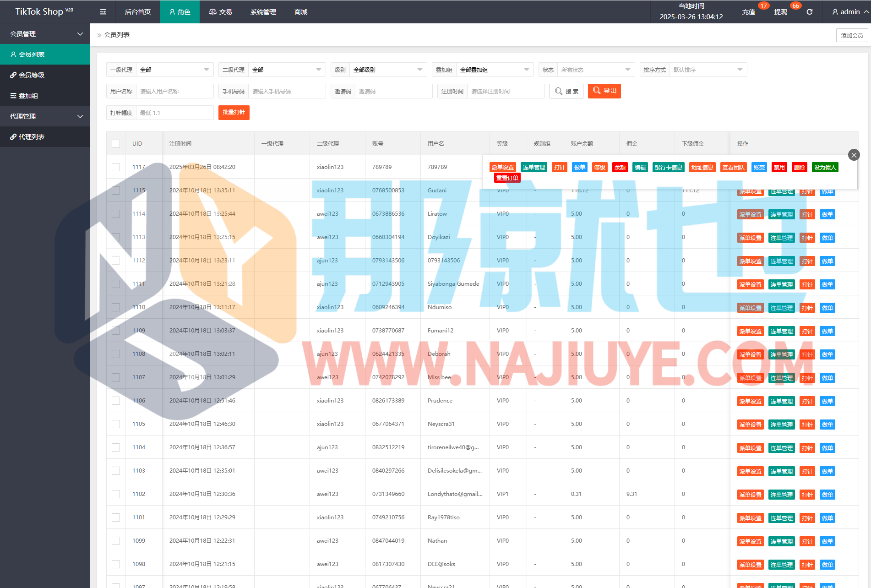Click the 搜索 search button
This screenshot has height=588, width=871.
566,91
